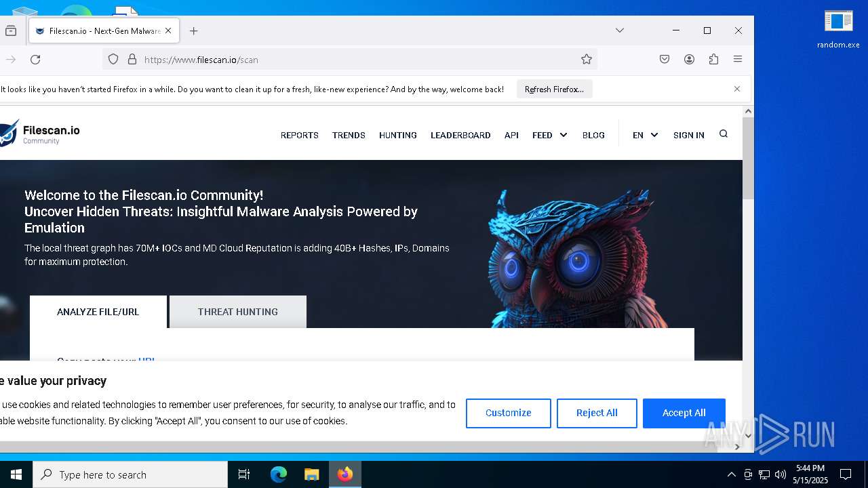Click the Customize cookies button

509,413
